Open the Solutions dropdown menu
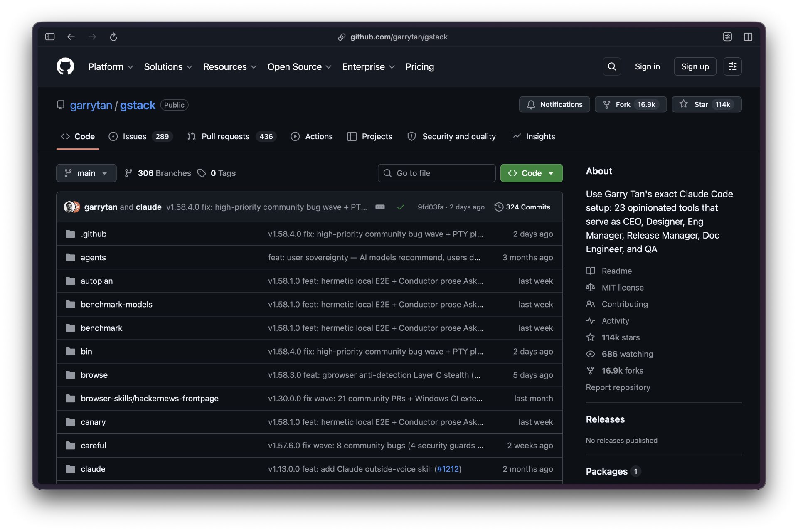This screenshot has width=798, height=532. click(168, 67)
